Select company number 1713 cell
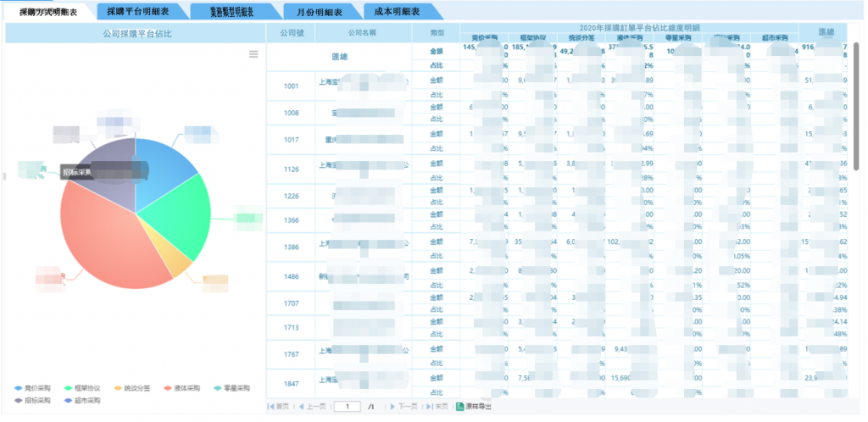Image resolution: width=868 pixels, height=422 pixels. pos(291,327)
